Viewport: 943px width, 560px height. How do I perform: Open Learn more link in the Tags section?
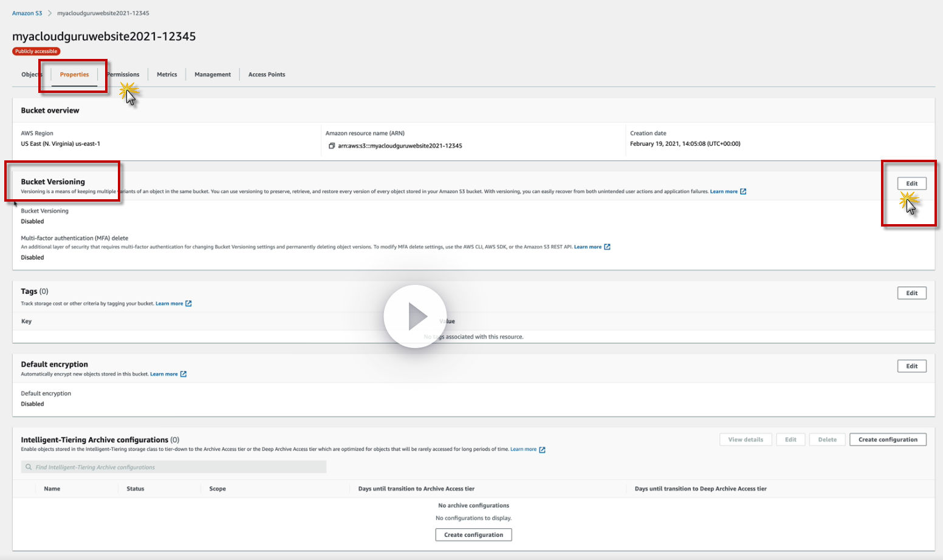(x=169, y=304)
